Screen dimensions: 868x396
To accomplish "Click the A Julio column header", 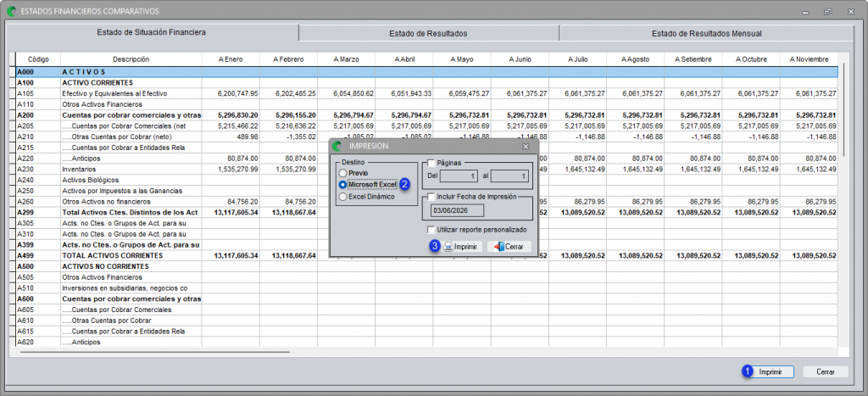I will click(x=577, y=59).
